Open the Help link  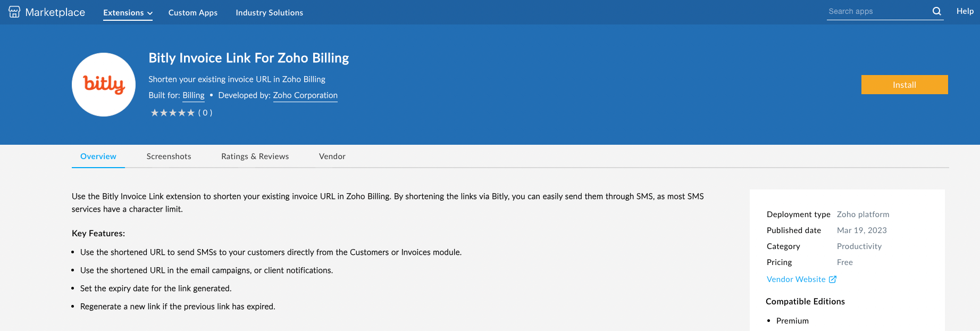click(965, 11)
